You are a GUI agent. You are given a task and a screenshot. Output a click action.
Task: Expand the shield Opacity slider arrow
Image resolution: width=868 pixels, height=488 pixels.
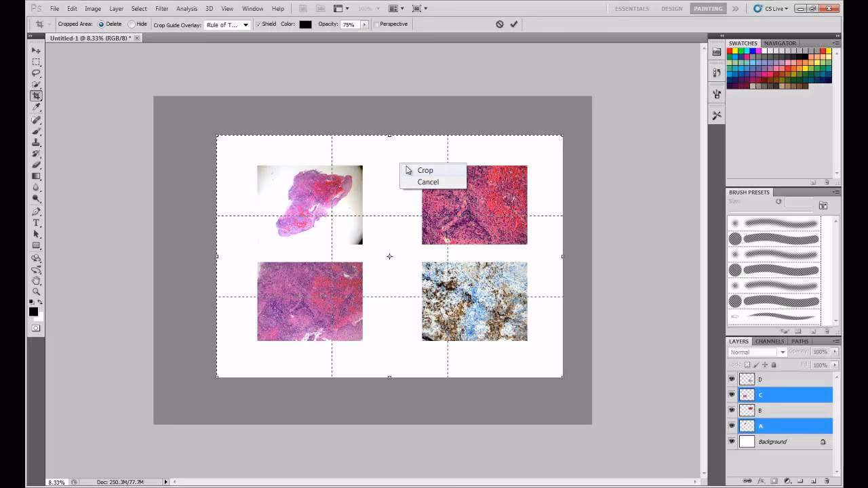364,24
